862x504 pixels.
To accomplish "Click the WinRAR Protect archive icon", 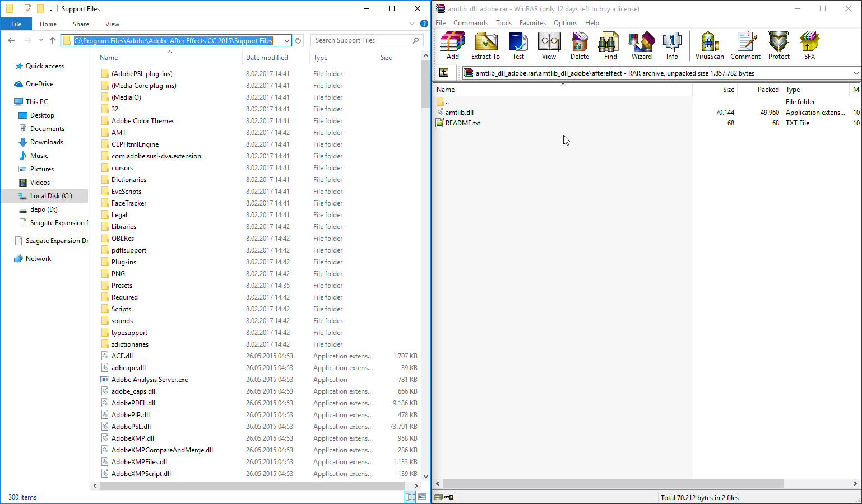I will click(x=779, y=45).
